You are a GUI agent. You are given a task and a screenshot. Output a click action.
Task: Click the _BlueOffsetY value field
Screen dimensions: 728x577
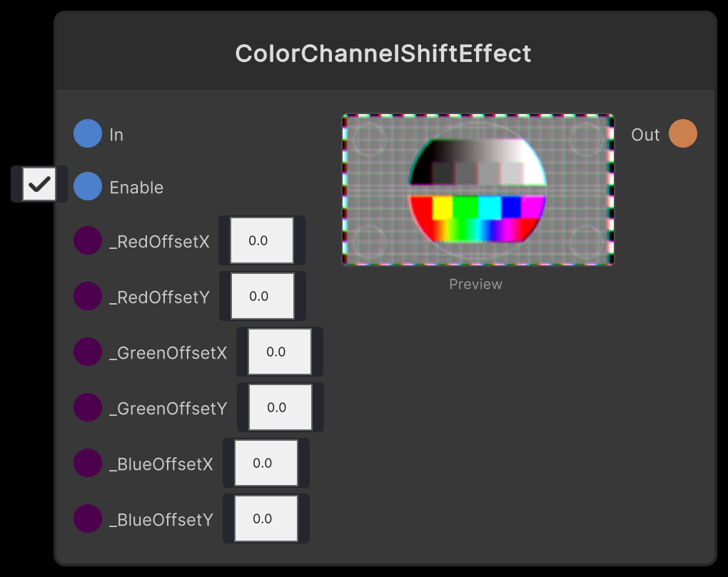tap(266, 519)
